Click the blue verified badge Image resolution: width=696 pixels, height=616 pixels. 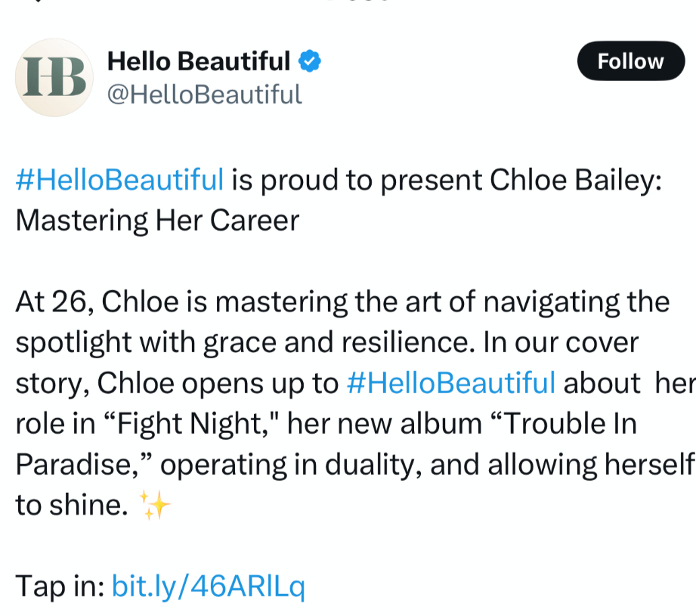[311, 61]
